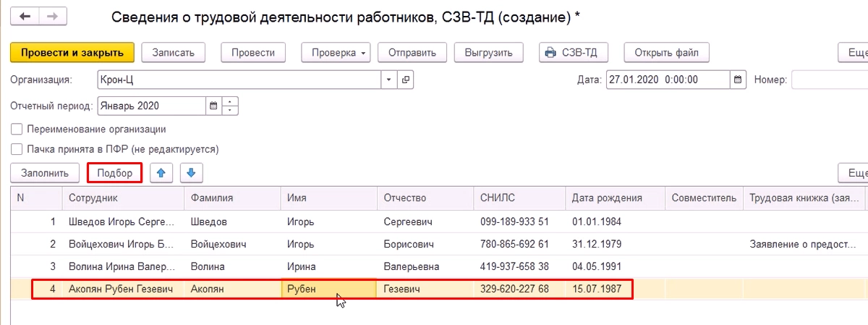The image size is (868, 325).
Task: Toggle Пачка принята в ПФР checkbox
Action: click(x=16, y=150)
